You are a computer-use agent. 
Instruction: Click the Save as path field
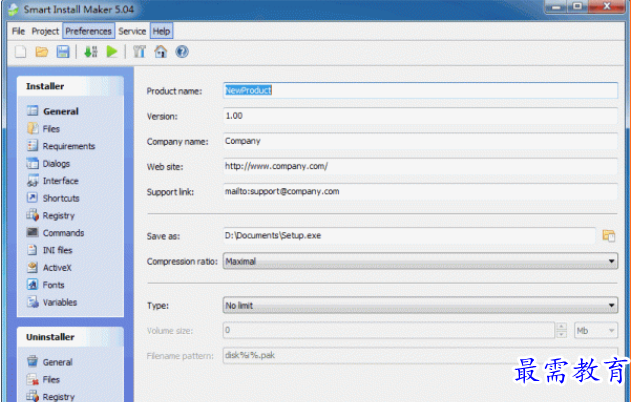tap(409, 236)
